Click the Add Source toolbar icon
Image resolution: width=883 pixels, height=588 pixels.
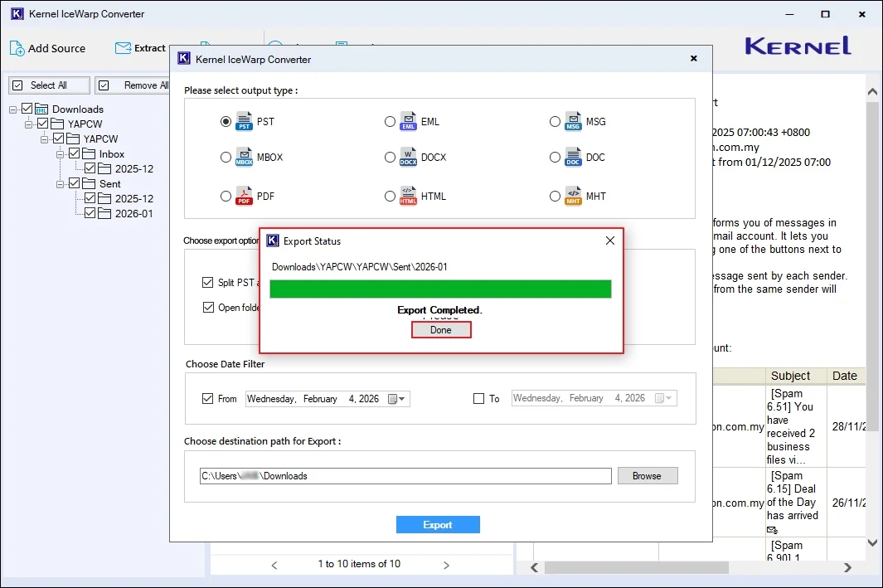(17, 48)
